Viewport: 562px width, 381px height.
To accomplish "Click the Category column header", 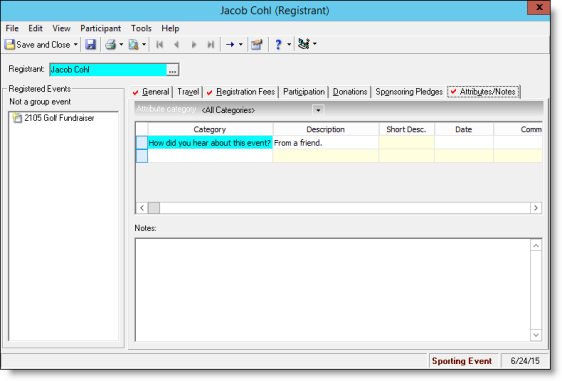I will click(210, 129).
